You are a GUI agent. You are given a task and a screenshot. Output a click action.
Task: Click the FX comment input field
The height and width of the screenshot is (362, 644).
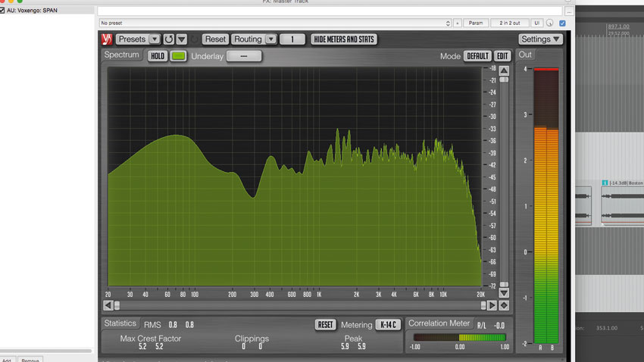point(330,11)
